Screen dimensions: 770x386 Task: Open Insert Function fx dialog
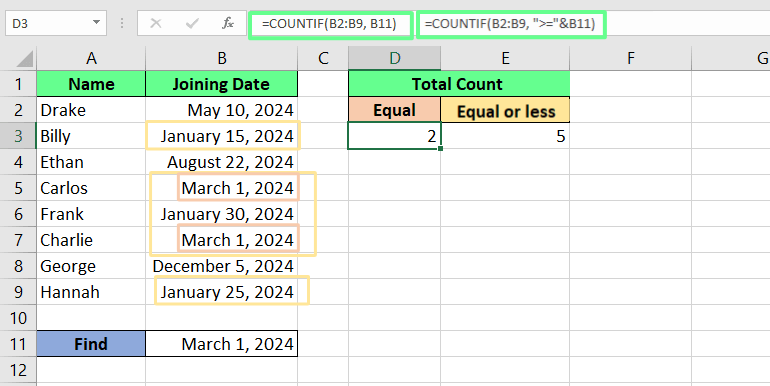[x=228, y=24]
